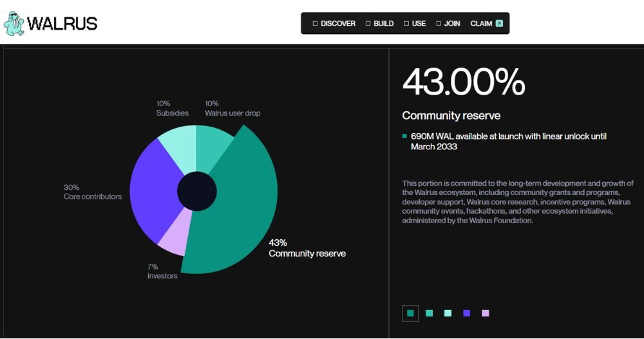Click the dark center of the donut chart
644x339 pixels.
click(x=196, y=191)
